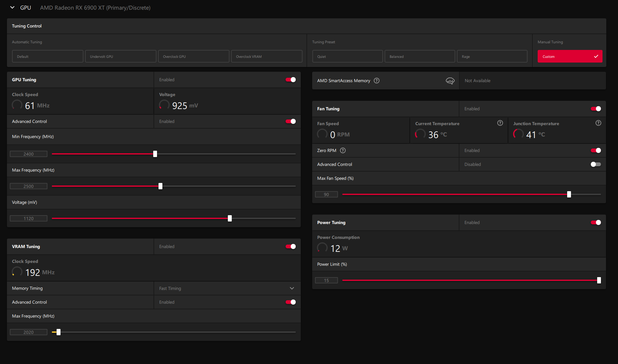The height and width of the screenshot is (364, 618).
Task: Turn off Zero RPM toggle
Action: [596, 150]
